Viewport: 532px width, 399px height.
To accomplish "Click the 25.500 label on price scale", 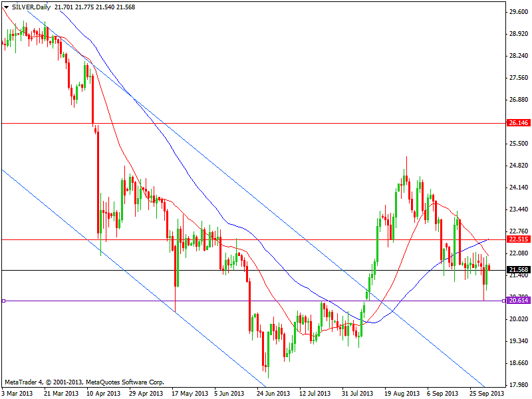I will click(x=517, y=144).
